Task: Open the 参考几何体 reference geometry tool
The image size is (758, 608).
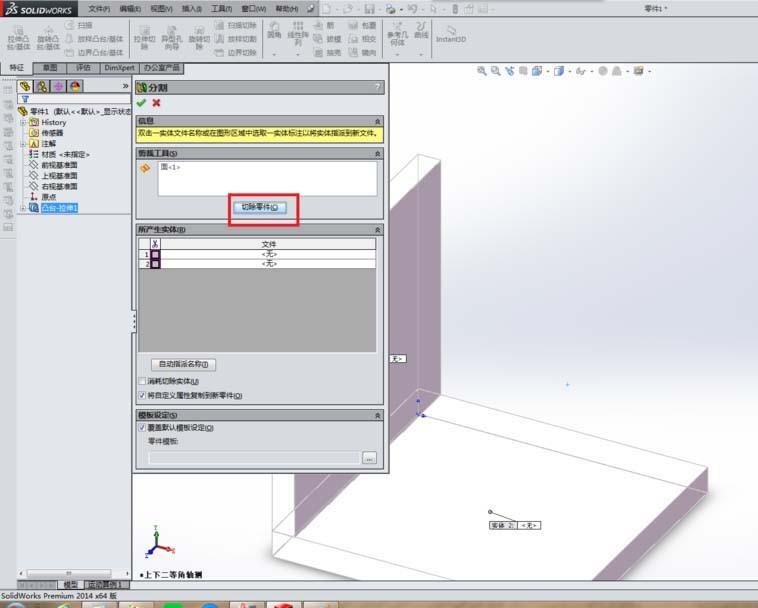Action: tap(397, 34)
